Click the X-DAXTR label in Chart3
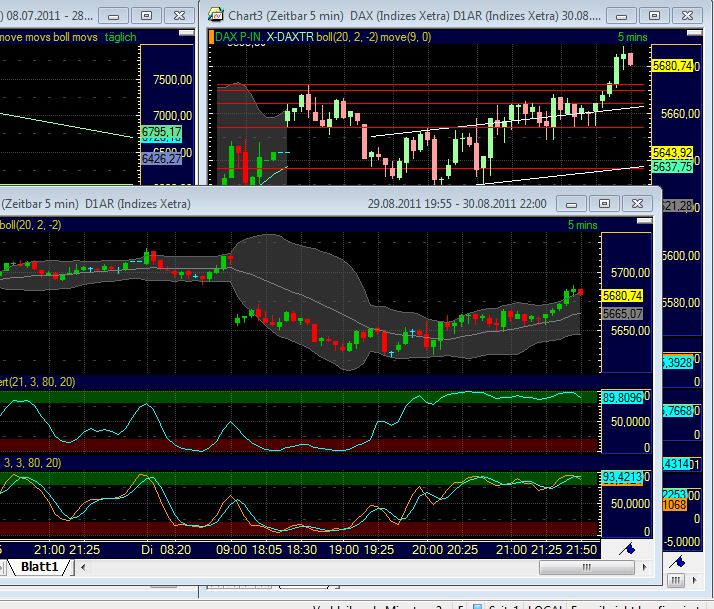This screenshot has height=609, width=714. tap(290, 37)
